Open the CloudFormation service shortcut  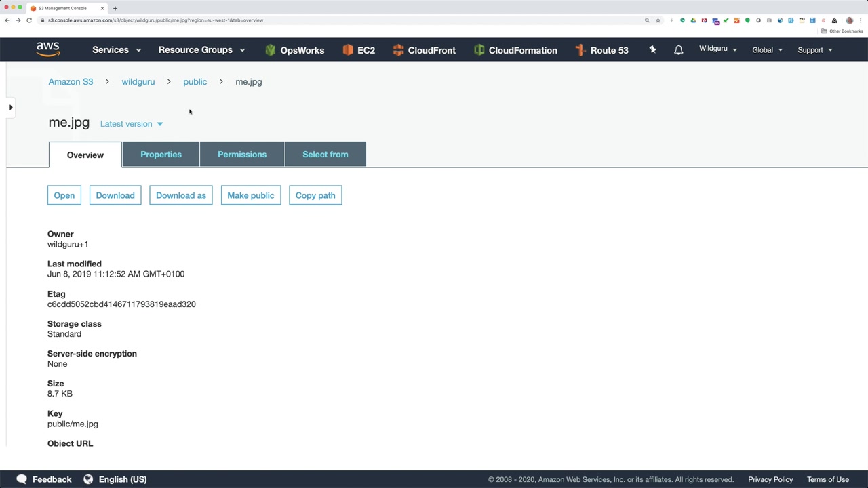click(x=515, y=50)
